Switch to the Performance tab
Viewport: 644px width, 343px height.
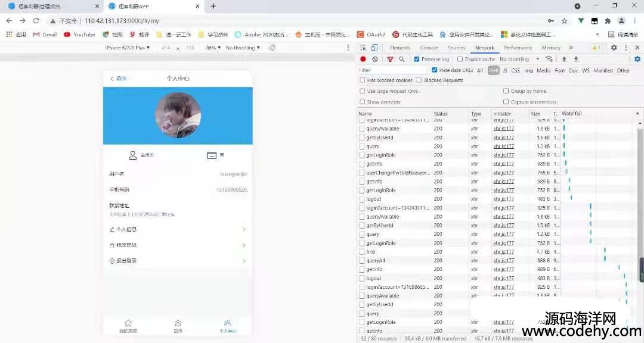518,48
